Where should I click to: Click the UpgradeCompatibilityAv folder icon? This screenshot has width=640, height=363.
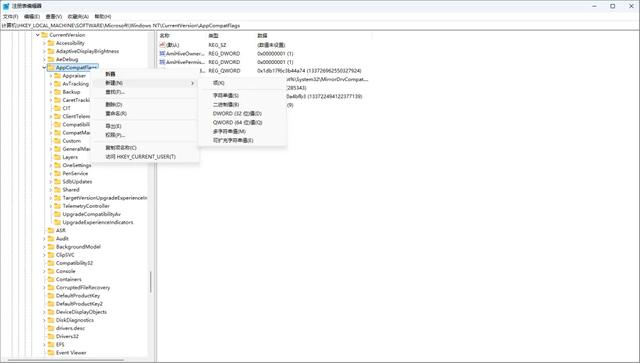click(x=58, y=214)
